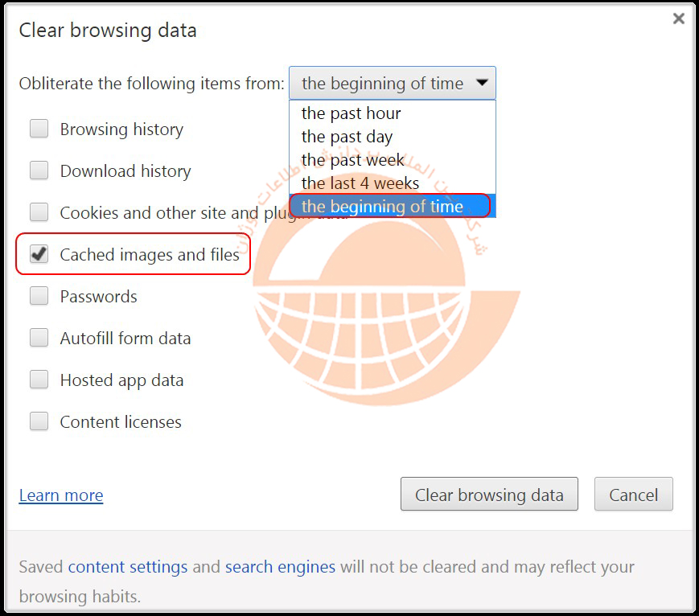
Task: Follow the content settings link
Action: pos(128,567)
